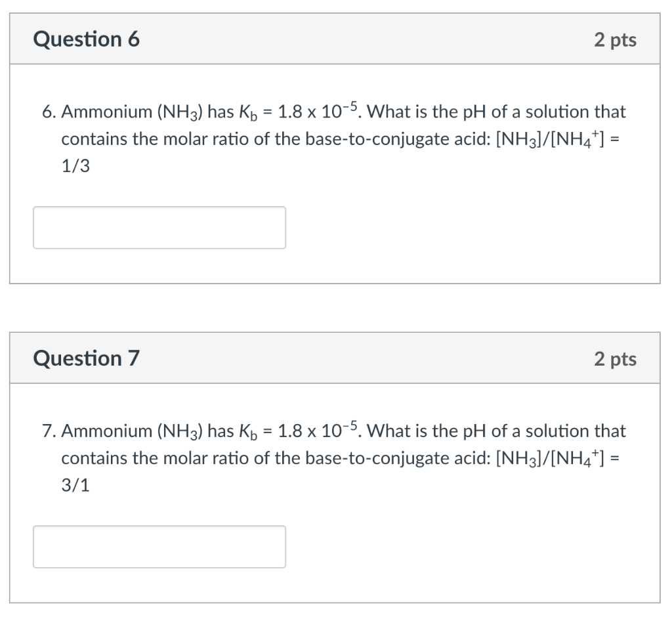
Task: Select the Question 6 header bar
Action: 336,38
